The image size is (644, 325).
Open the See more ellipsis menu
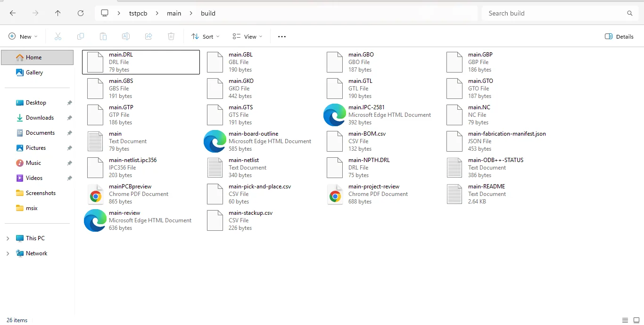(282, 36)
